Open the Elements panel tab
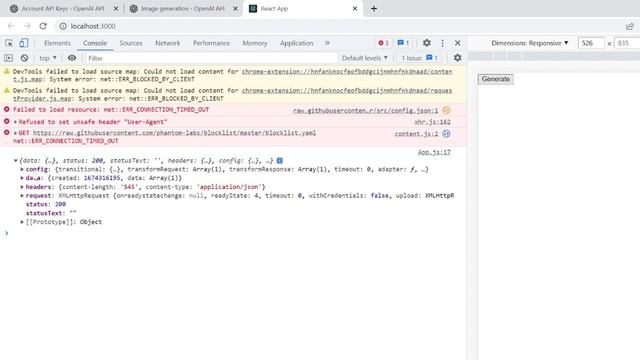 coord(57,43)
